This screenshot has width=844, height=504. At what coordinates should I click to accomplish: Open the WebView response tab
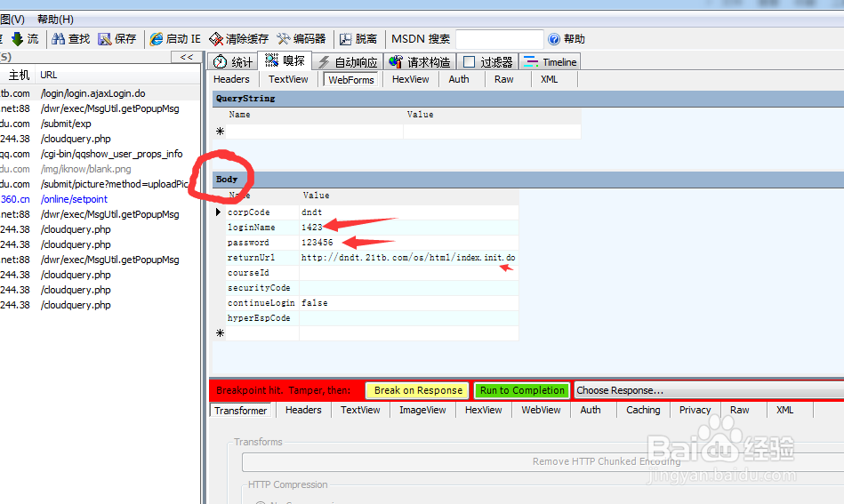click(x=541, y=410)
